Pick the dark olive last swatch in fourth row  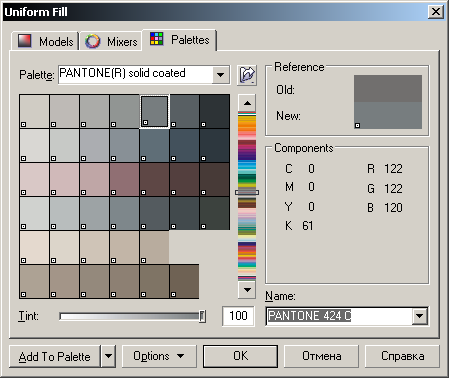215,213
